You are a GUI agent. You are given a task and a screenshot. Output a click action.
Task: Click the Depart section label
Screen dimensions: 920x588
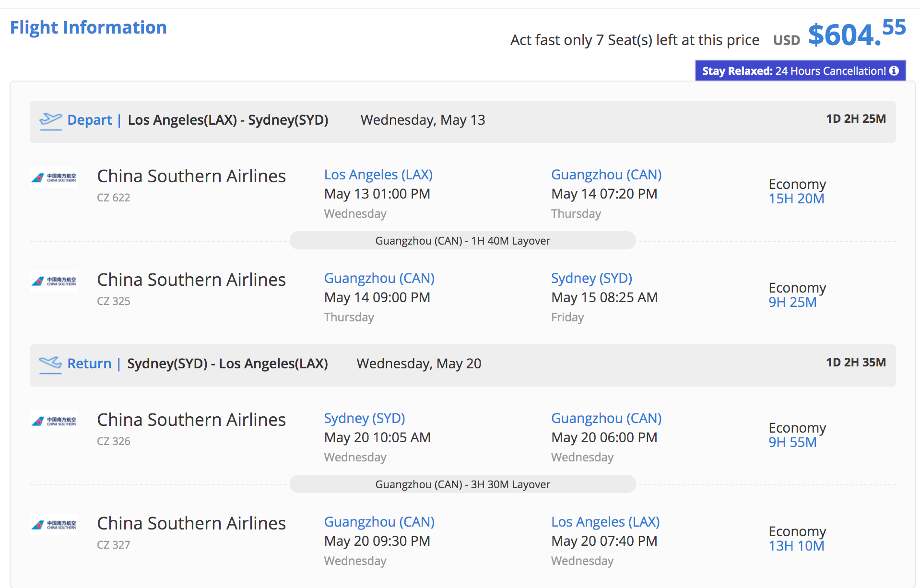[x=89, y=120]
